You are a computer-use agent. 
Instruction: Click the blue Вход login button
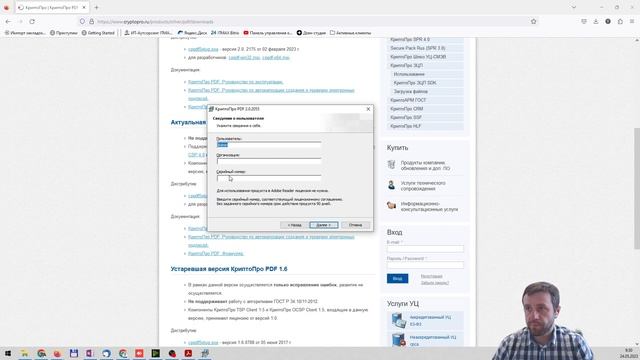click(397, 278)
